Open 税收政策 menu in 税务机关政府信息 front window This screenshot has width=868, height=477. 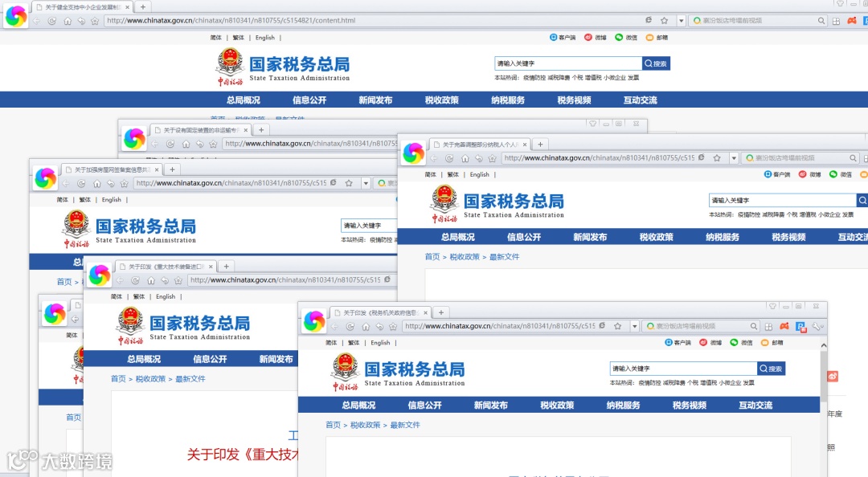tap(557, 405)
